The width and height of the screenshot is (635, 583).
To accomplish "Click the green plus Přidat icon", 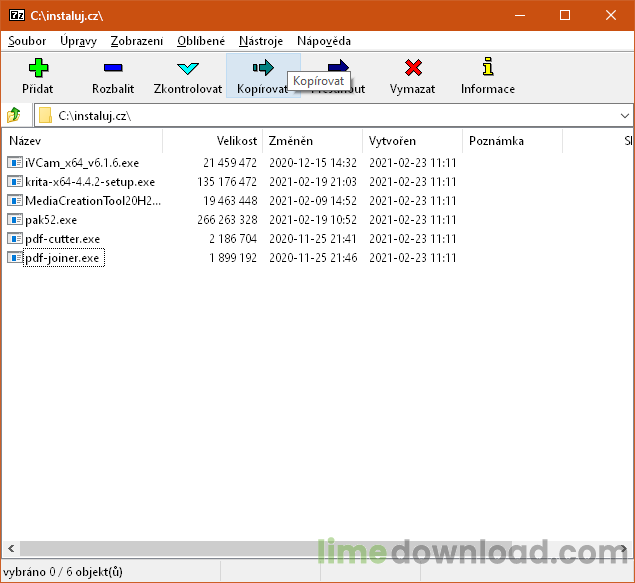I will coord(38,68).
